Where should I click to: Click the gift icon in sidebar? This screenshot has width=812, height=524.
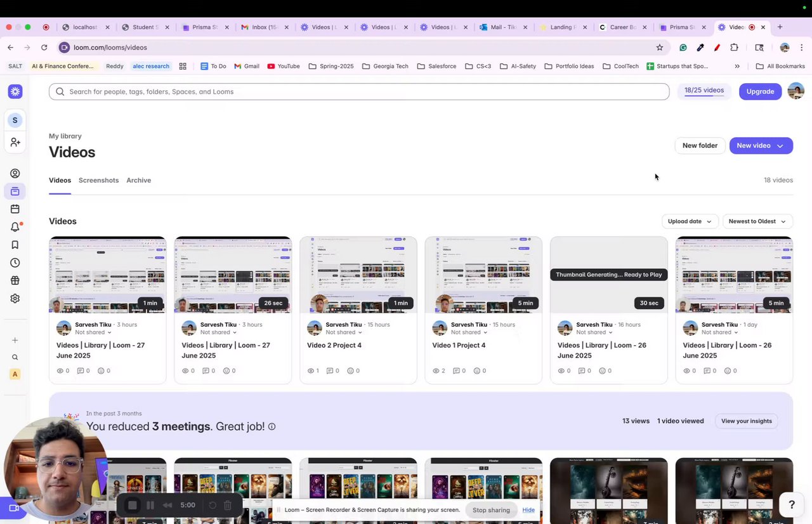15,280
